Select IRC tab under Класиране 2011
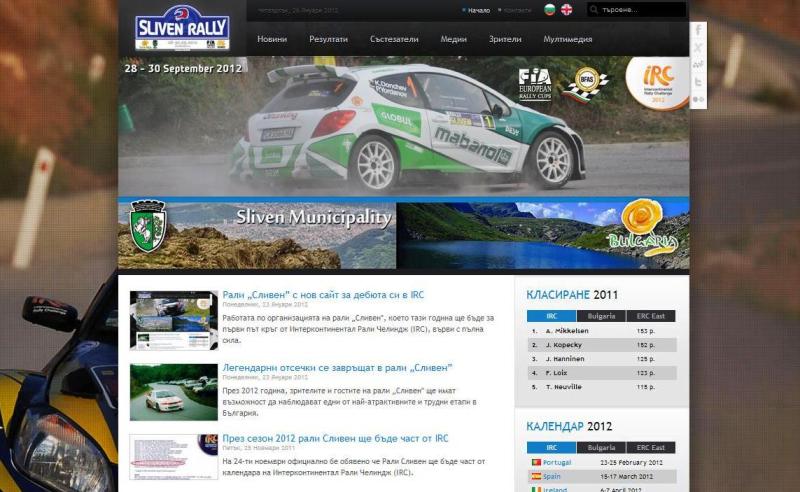 pos(552,316)
